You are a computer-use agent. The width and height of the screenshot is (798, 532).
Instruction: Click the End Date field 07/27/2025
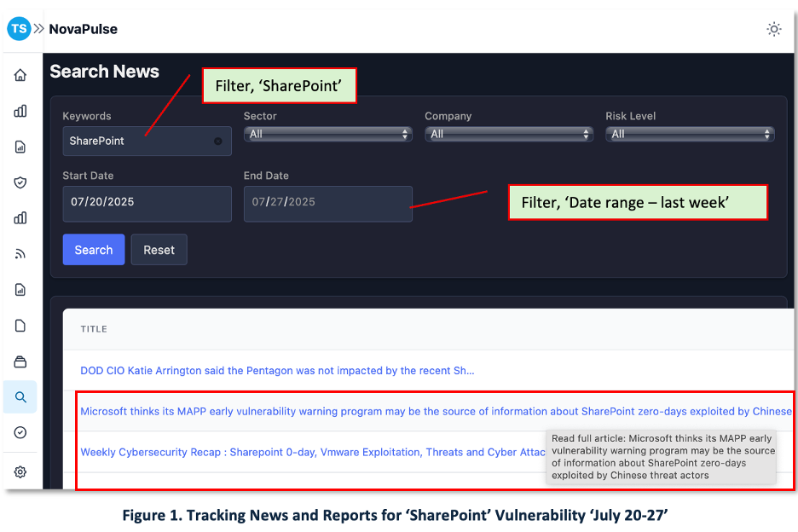328,204
